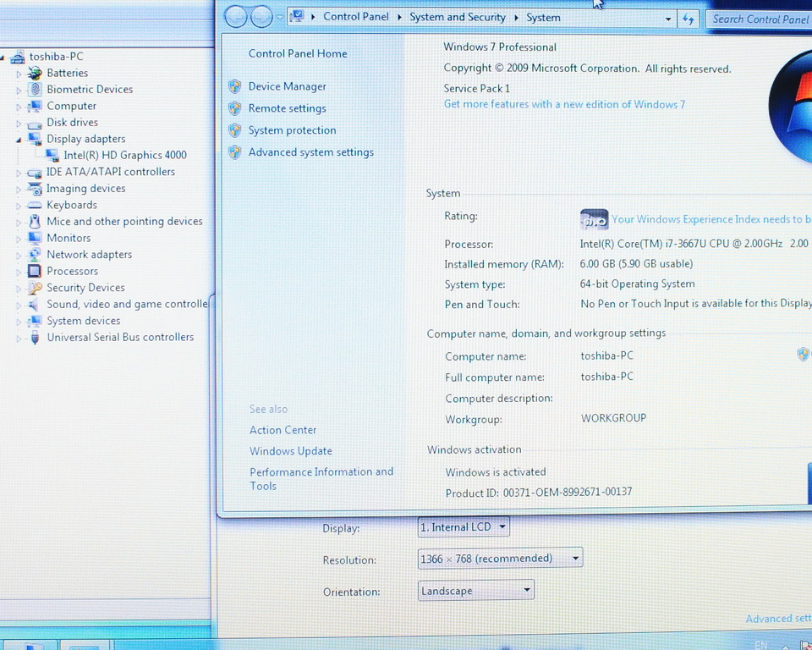Open Action Center under See also
The height and width of the screenshot is (650, 812).
coord(283,430)
